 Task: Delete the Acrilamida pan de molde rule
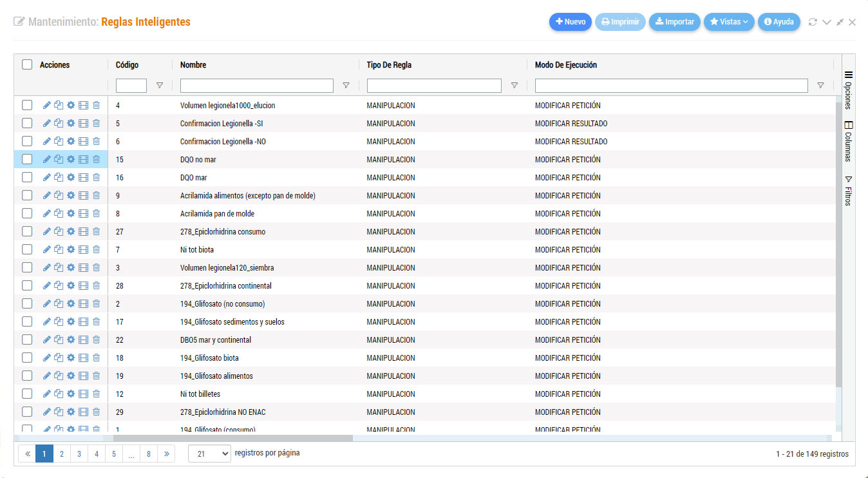coord(96,213)
